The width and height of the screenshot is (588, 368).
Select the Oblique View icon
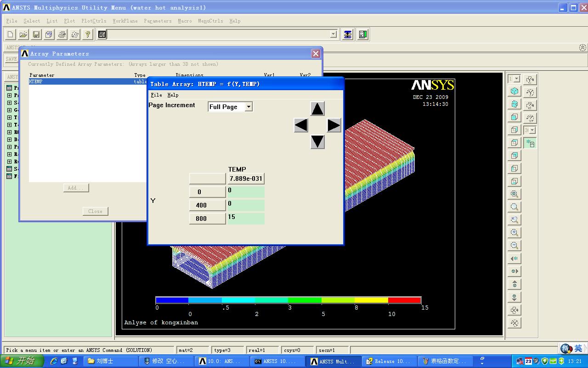pyautogui.click(x=514, y=104)
